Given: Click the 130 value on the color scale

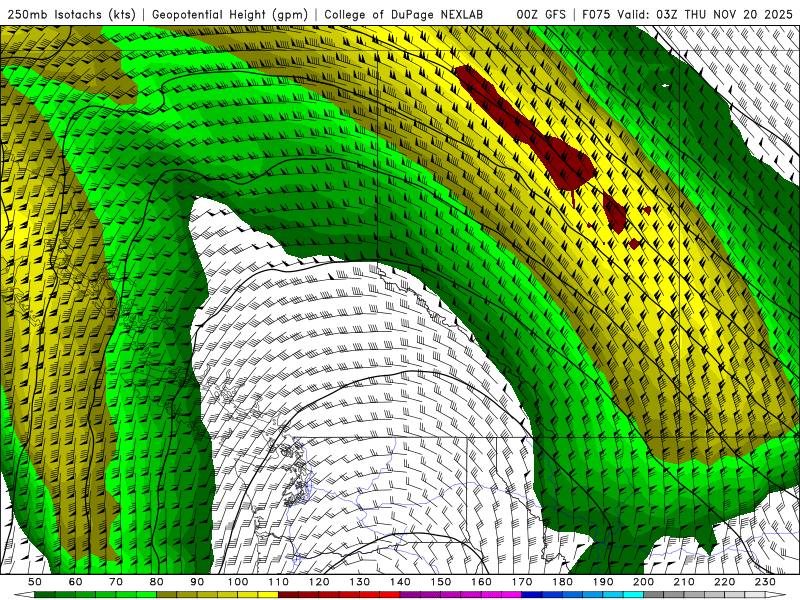Looking at the screenshot, I should (360, 582).
